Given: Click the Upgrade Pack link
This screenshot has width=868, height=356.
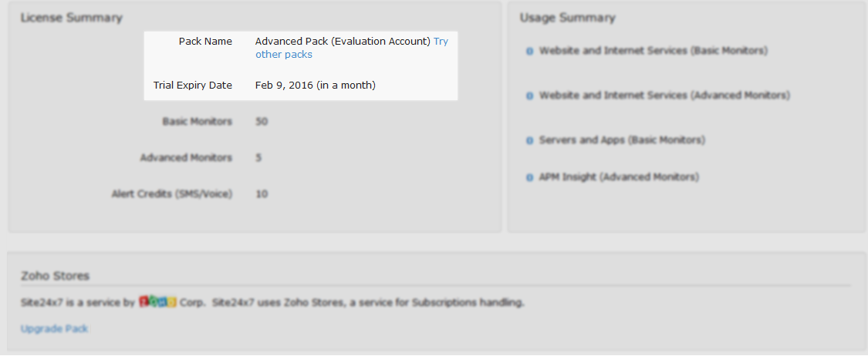Looking at the screenshot, I should (x=55, y=329).
